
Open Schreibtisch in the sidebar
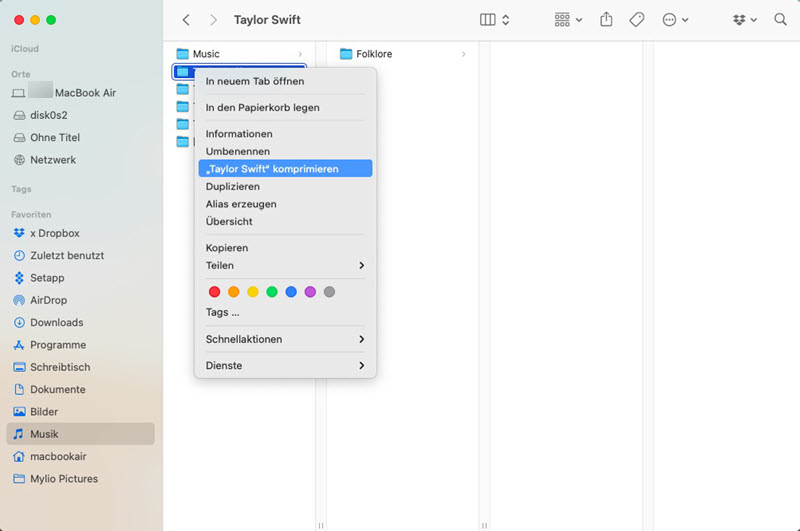tap(80, 367)
